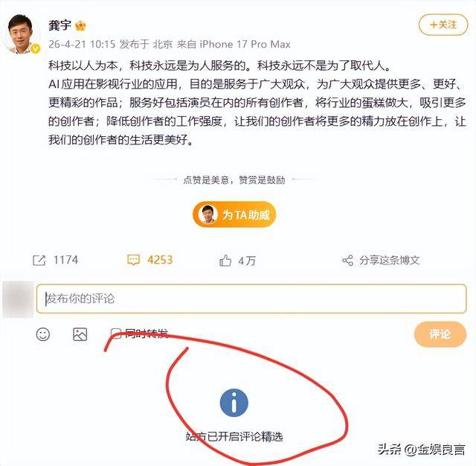Focus the 发布你的评论 comment box

[251, 299]
